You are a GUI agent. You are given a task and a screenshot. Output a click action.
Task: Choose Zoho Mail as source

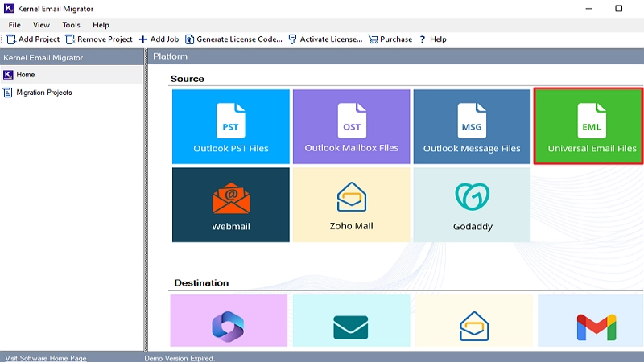pyautogui.click(x=352, y=205)
